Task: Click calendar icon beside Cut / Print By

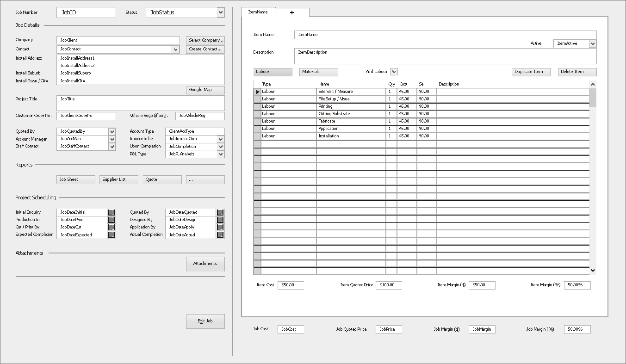Action: 112,227
